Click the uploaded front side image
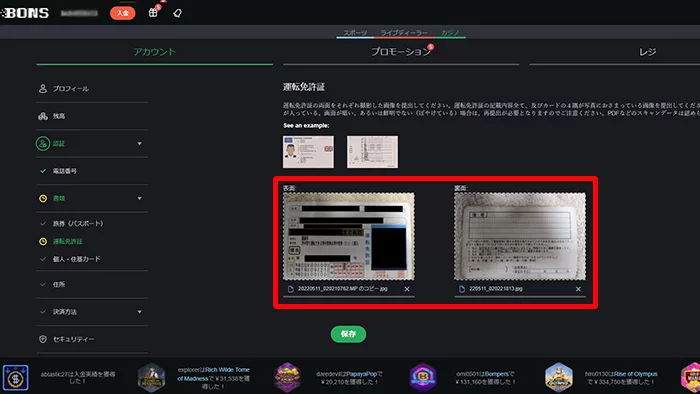Image resolution: width=700 pixels, height=394 pixels. click(349, 236)
